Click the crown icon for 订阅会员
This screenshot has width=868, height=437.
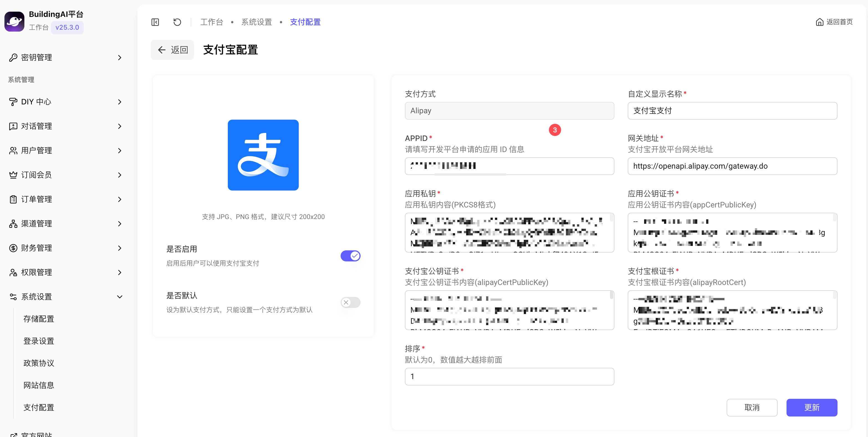tap(13, 175)
